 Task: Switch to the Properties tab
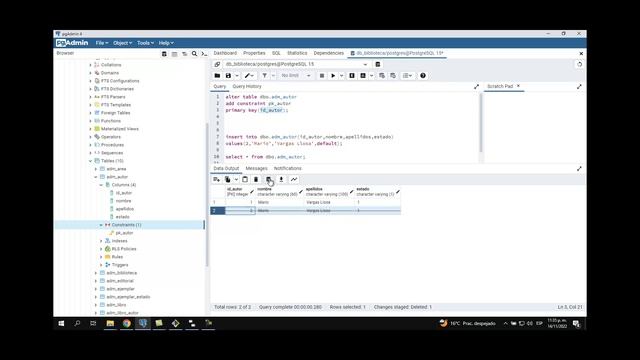coord(254,53)
